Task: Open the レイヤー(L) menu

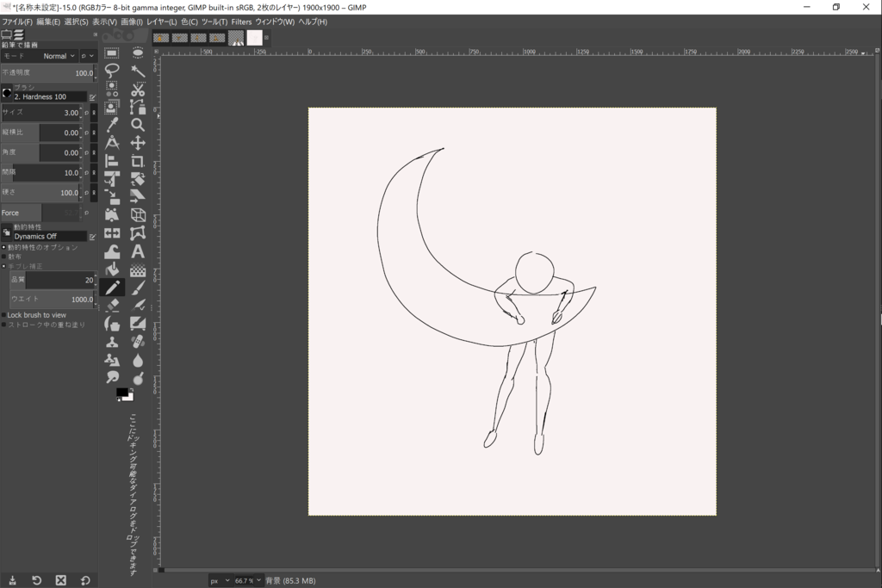Action: point(161,22)
